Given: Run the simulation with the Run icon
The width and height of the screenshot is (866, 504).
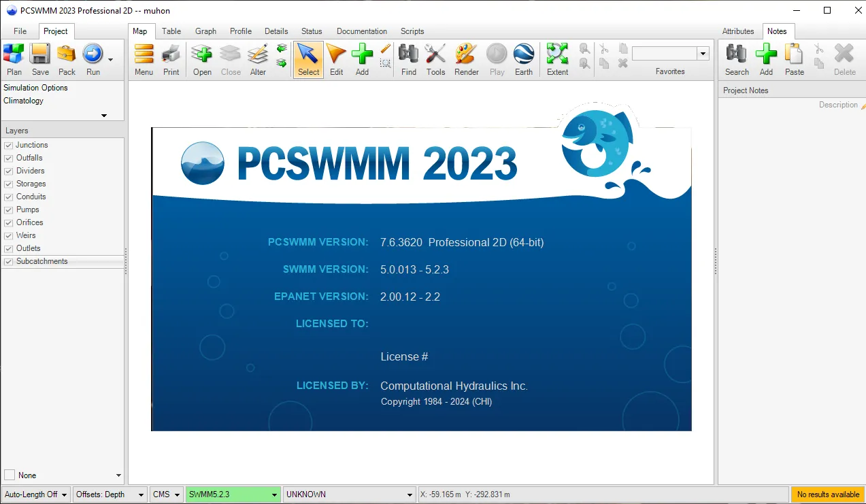Looking at the screenshot, I should (93, 60).
